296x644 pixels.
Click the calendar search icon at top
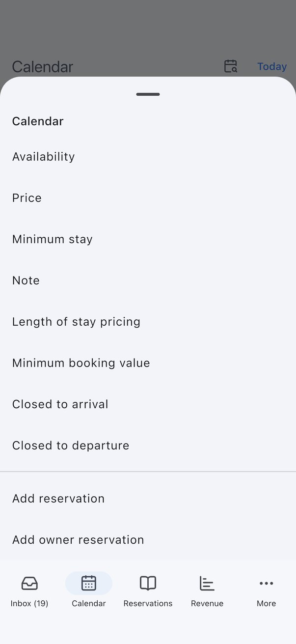230,66
